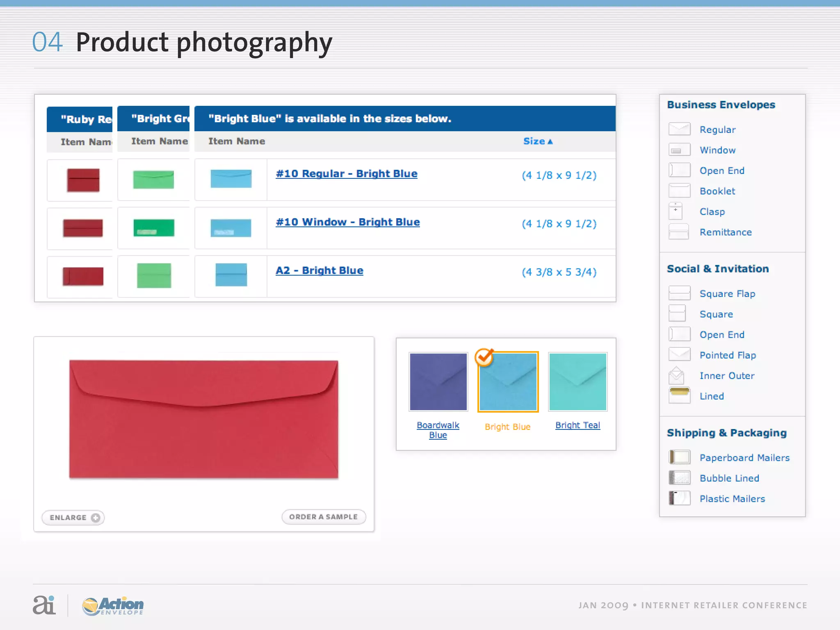Click the Pointed Flap envelope icon
This screenshot has width=840, height=630.
pyautogui.click(x=679, y=354)
